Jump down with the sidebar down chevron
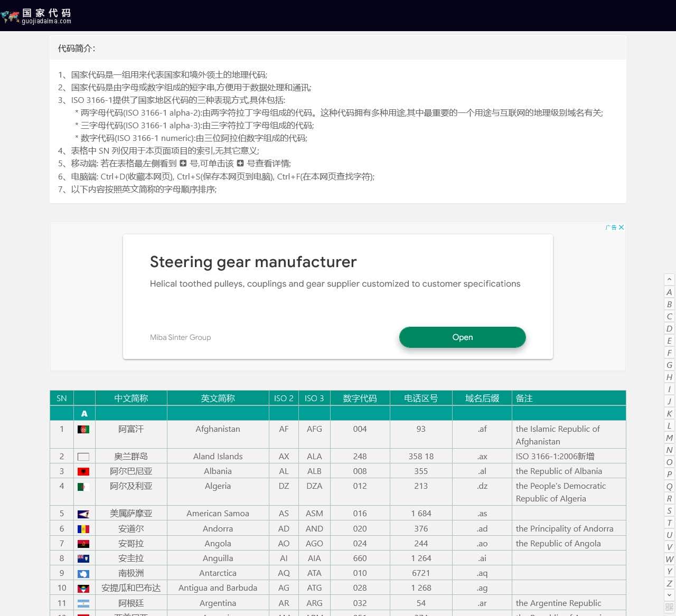Screen dimensions: 676x616 point(669,595)
